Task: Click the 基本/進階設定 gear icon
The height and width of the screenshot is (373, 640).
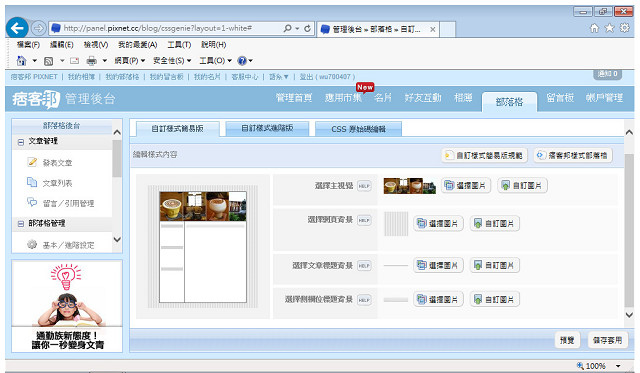Action: pyautogui.click(x=32, y=244)
